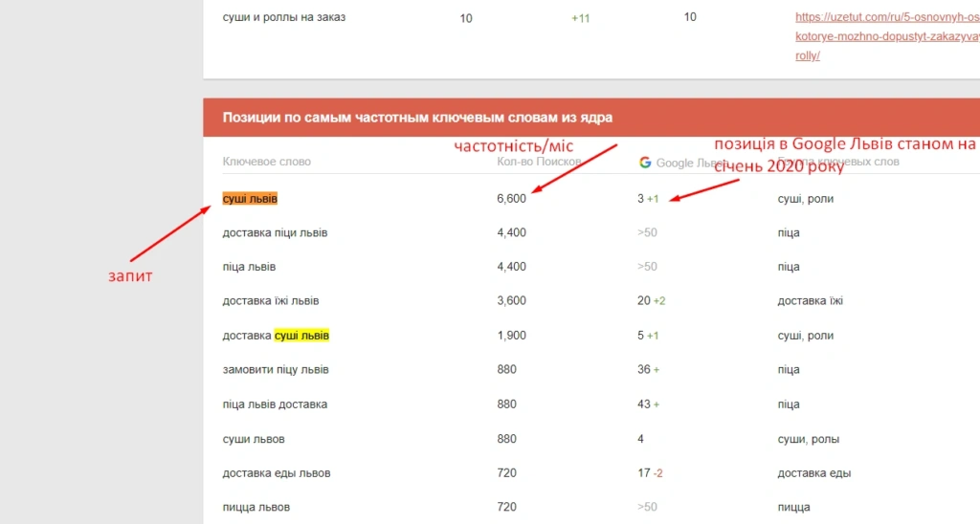Click '880' in 'піца львів доставка' row
The image size is (980, 524).
507,404
